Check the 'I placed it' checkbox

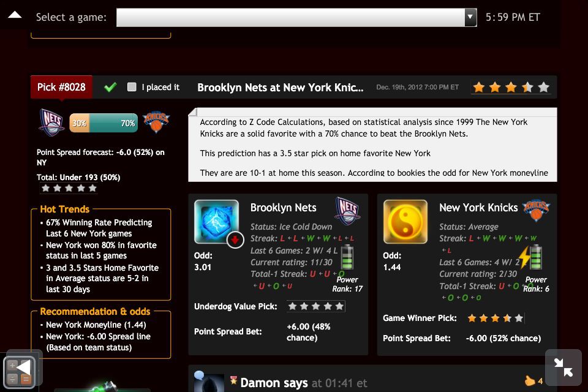click(132, 87)
